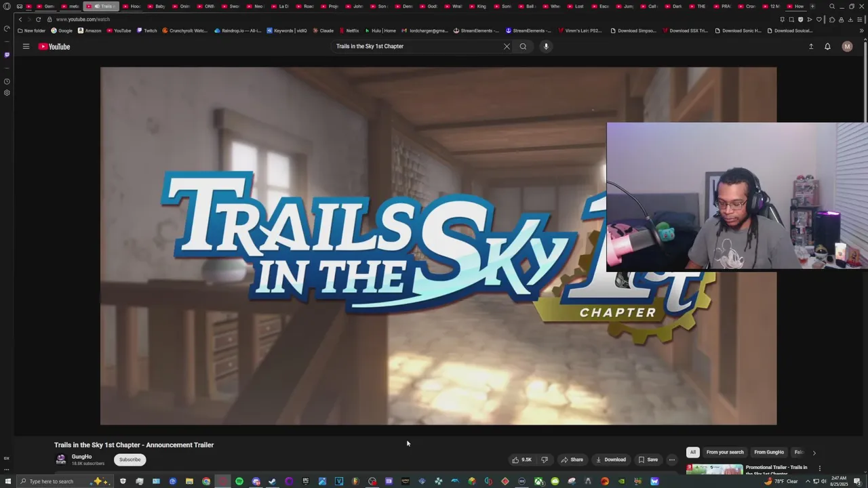Open the weather 78°F Clear widget
Screen dimensions: 868x488
pos(781,481)
